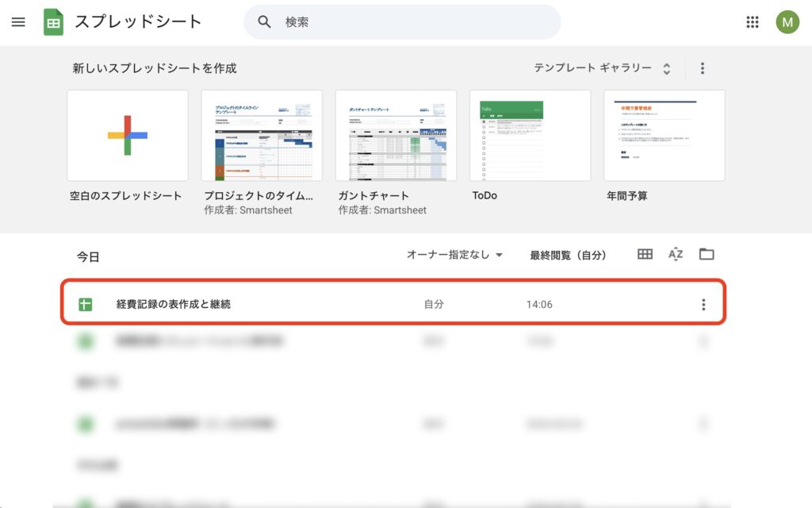The height and width of the screenshot is (508, 812).
Task: Click the green Sheets logo icon
Action: coord(54,22)
